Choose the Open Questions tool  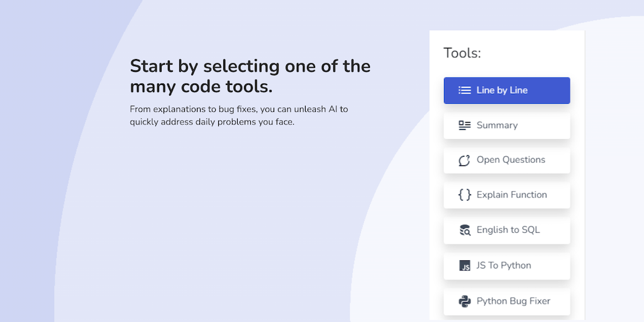click(x=507, y=160)
